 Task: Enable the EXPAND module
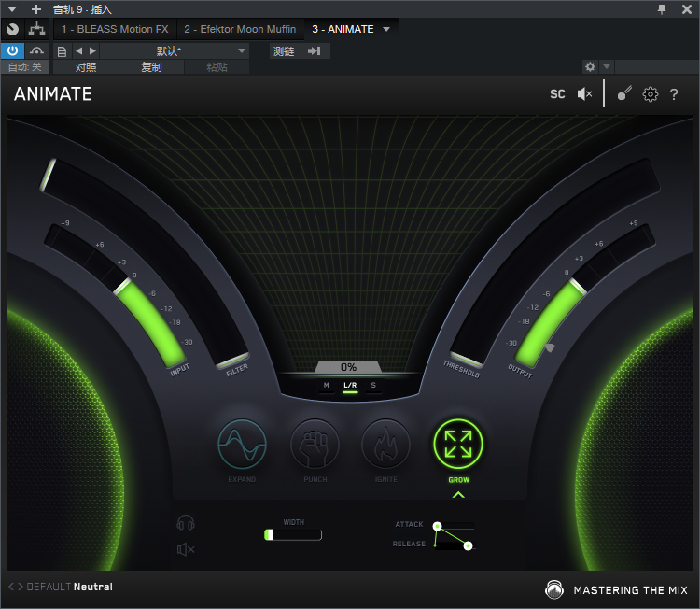pyautogui.click(x=242, y=444)
